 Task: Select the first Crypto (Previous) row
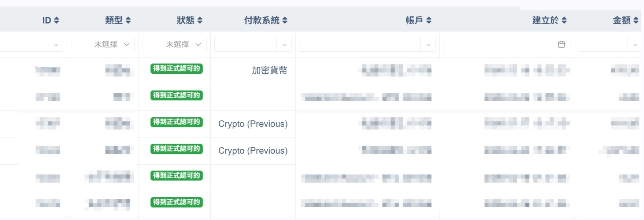(x=253, y=124)
